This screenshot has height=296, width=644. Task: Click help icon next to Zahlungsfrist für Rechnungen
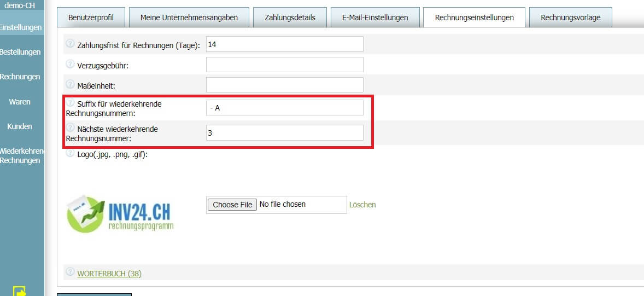[70, 44]
